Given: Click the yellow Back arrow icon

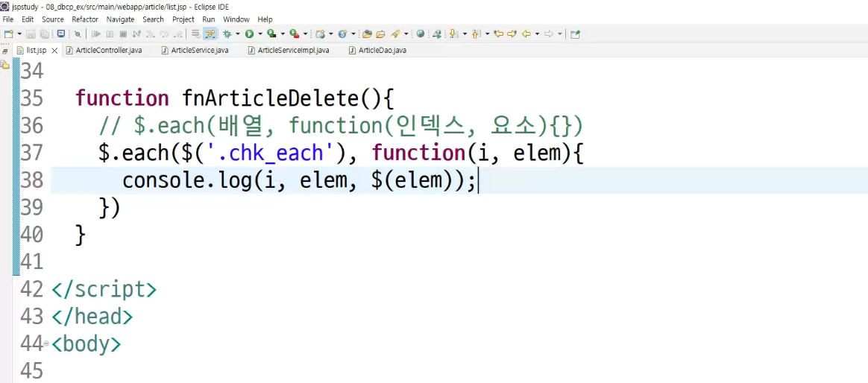Looking at the screenshot, I should pos(526,34).
